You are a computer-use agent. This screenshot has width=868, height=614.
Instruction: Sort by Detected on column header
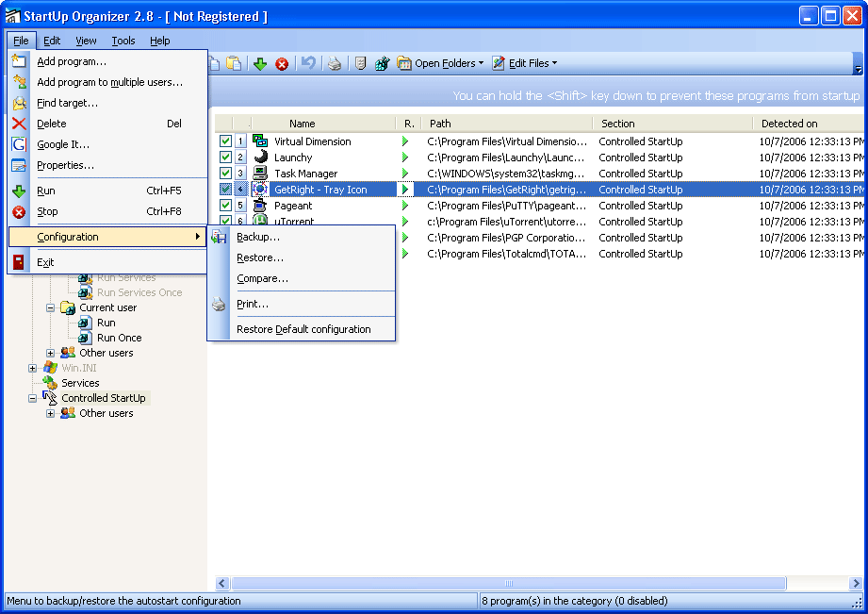point(809,123)
